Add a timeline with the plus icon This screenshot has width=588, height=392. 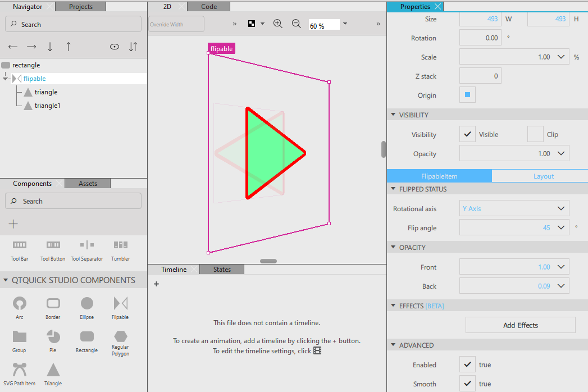(x=156, y=284)
